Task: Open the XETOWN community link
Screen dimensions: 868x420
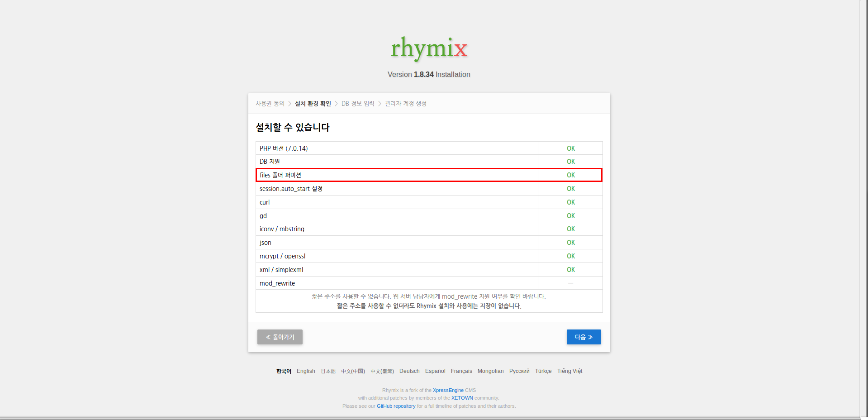Action: tap(462, 398)
